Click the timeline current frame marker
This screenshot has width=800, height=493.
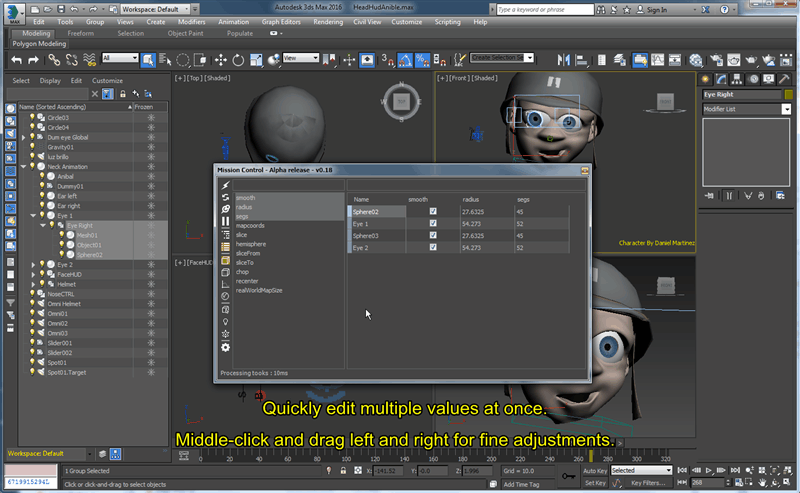coord(591,455)
